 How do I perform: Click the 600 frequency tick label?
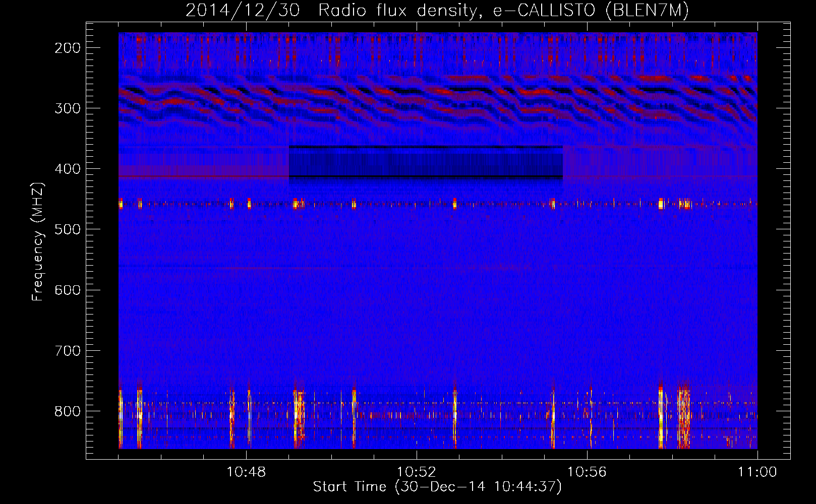(68, 290)
